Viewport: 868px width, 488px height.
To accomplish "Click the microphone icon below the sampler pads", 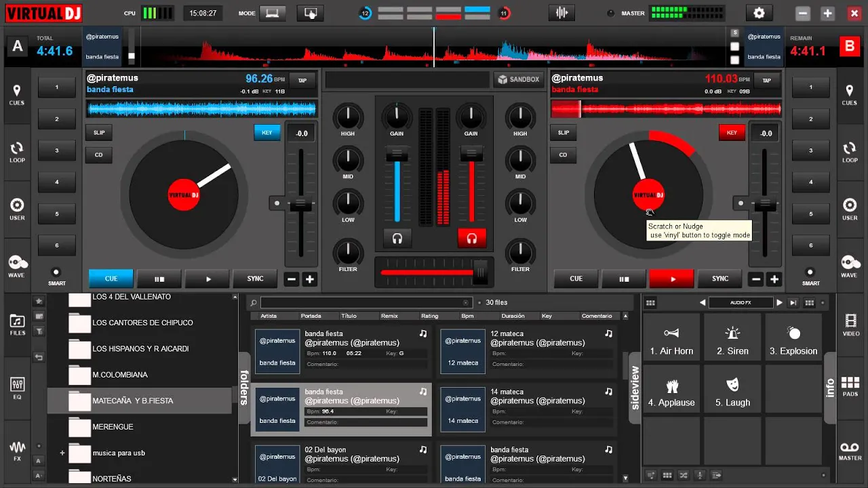I will [x=700, y=475].
